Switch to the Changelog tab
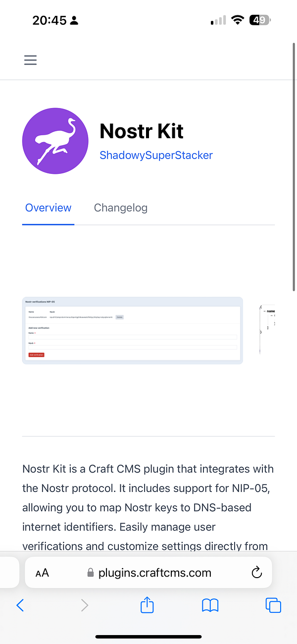The image size is (297, 644). point(121,208)
